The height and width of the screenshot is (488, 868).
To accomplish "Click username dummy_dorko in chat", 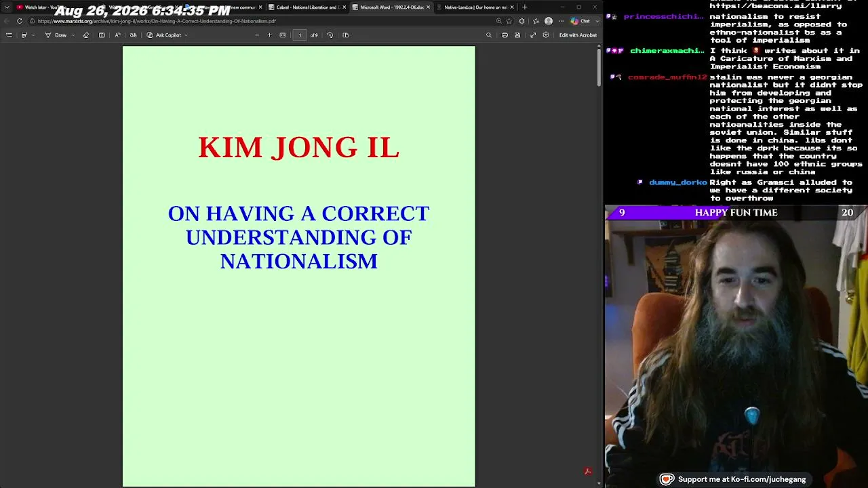I will pos(678,182).
